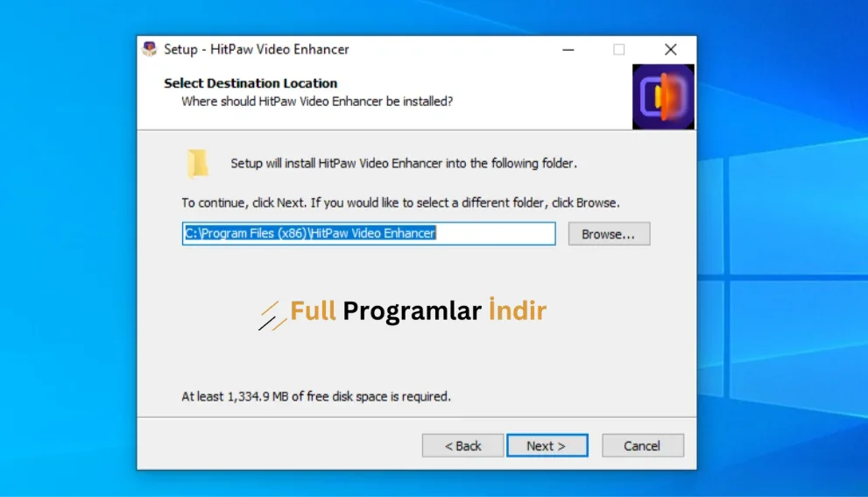Viewport: 868px width, 497px height.
Task: Click the "To continue, click Next" instruction text
Action: pyautogui.click(x=400, y=202)
